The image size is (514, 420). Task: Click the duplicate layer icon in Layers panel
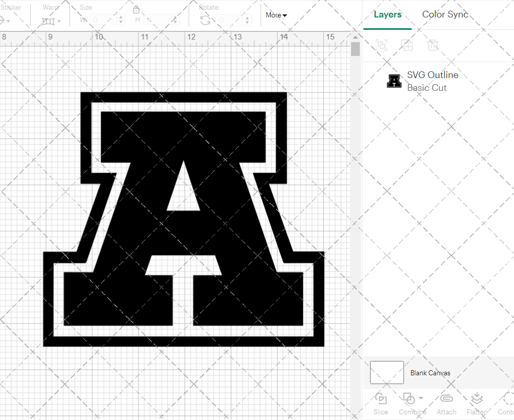[x=381, y=45]
